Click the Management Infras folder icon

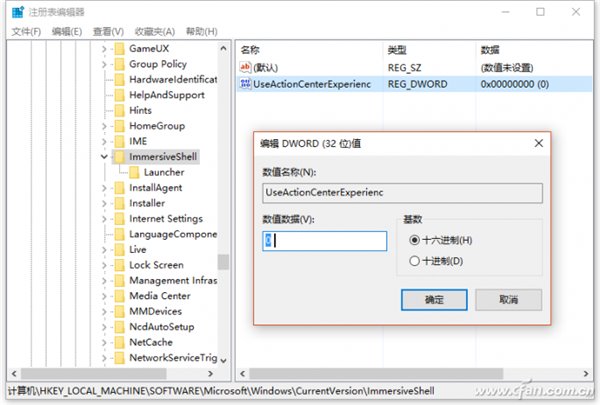120,281
